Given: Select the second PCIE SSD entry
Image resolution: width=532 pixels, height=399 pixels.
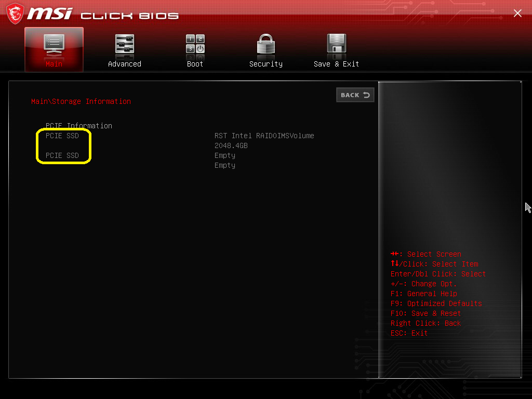Looking at the screenshot, I should tap(62, 155).
